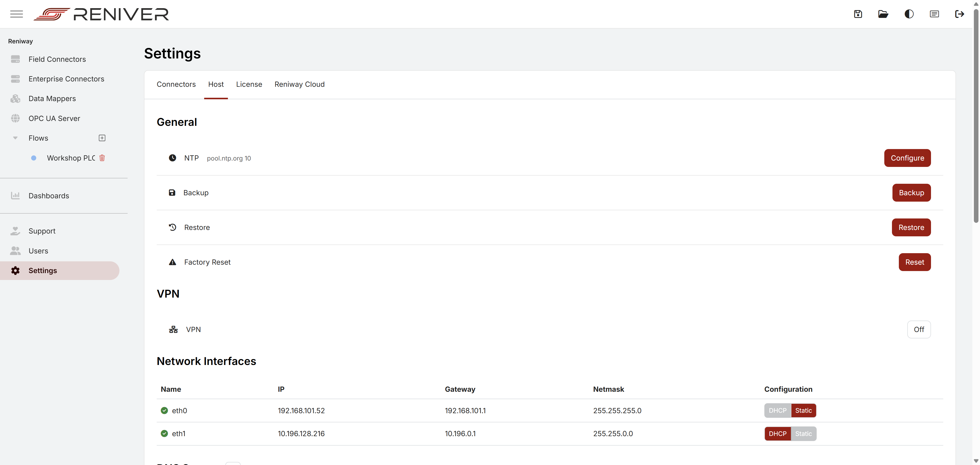Click the Factory Reset warning icon
Screen dimensions: 980x465
pyautogui.click(x=173, y=262)
